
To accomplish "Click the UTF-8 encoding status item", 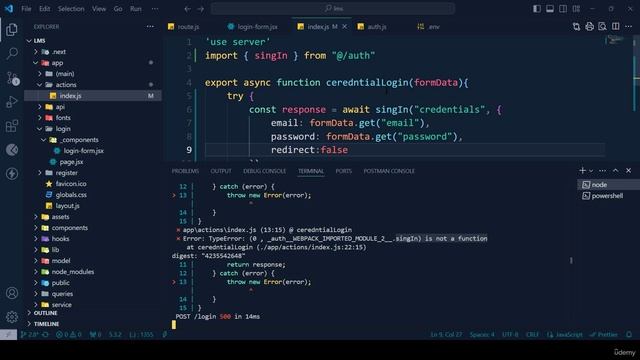I will coord(510,335).
